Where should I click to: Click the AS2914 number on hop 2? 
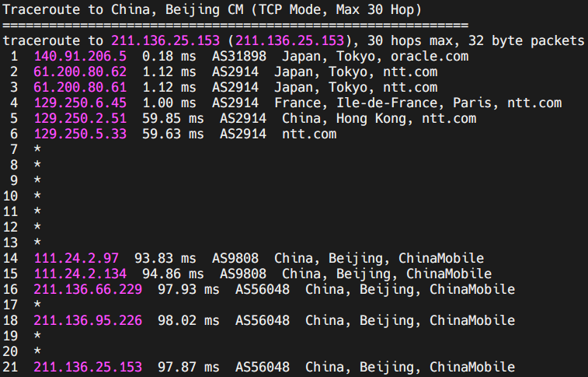pyautogui.click(x=235, y=72)
